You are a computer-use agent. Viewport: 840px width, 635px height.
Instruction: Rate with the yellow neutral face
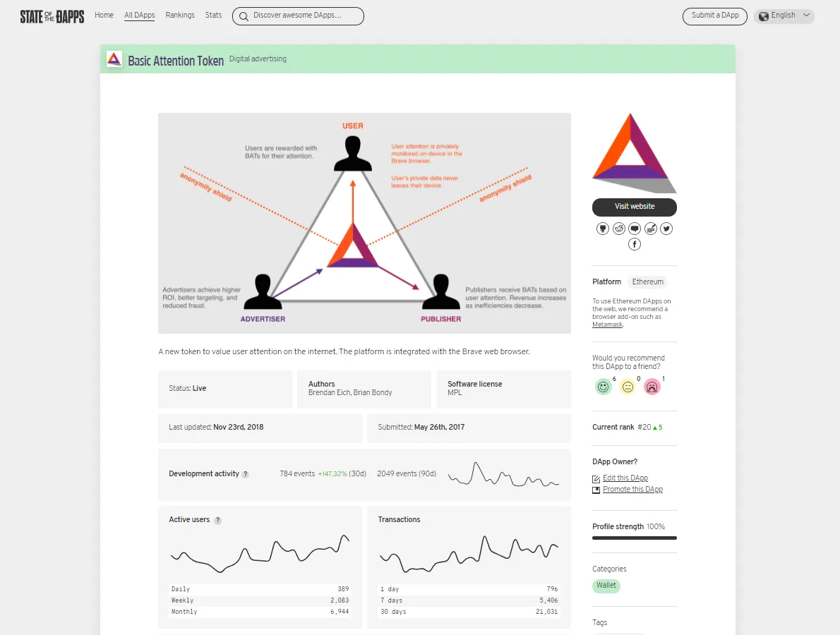click(x=628, y=387)
